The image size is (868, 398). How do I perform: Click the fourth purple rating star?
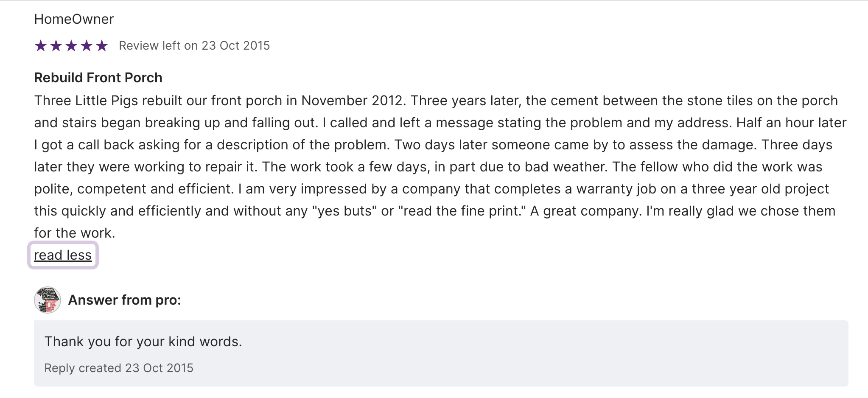click(x=87, y=45)
